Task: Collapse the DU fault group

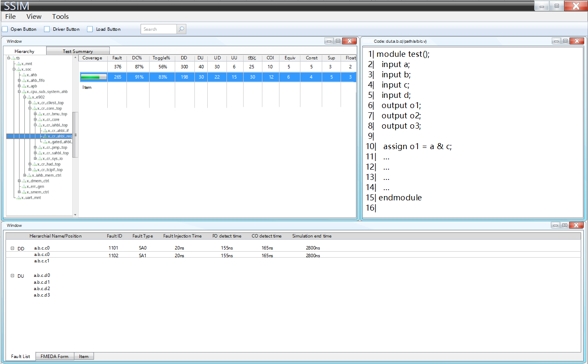Action: (12, 276)
